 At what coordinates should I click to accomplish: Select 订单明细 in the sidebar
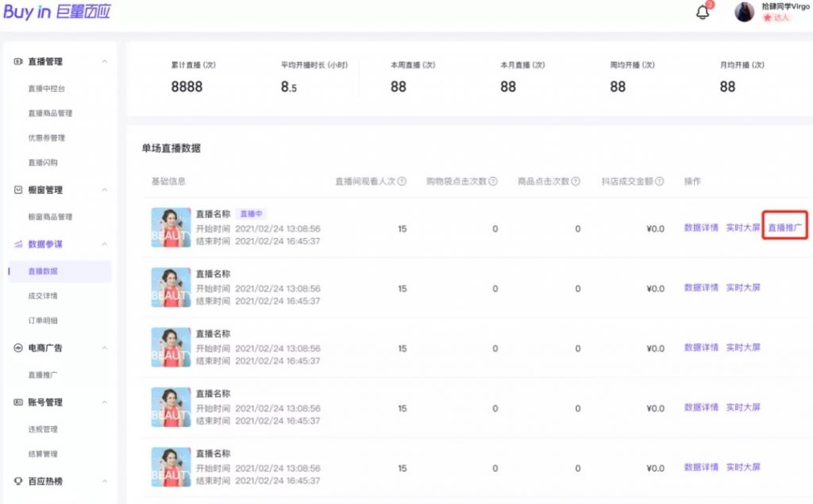[x=43, y=321]
